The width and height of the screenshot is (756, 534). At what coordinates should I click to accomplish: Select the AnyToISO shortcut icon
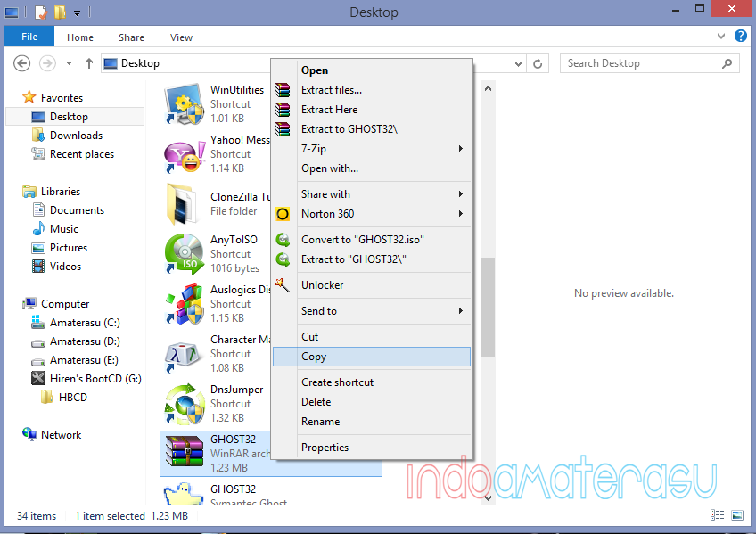(185, 254)
